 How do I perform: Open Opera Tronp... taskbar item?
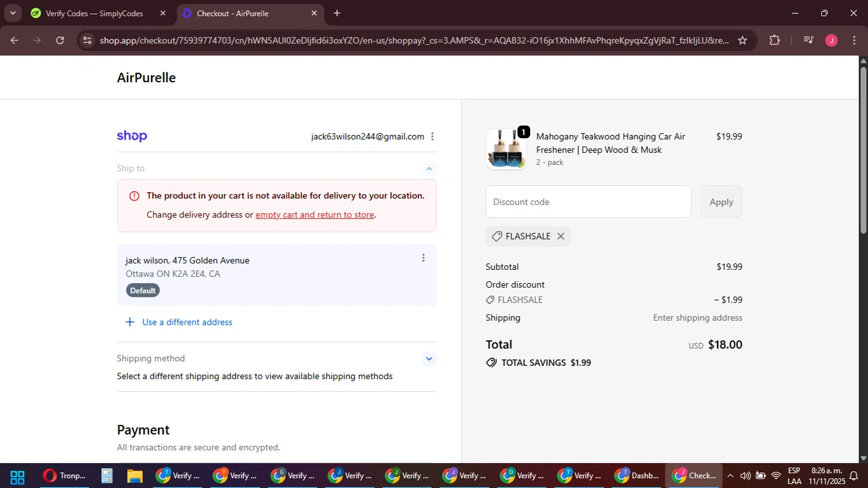click(x=64, y=476)
